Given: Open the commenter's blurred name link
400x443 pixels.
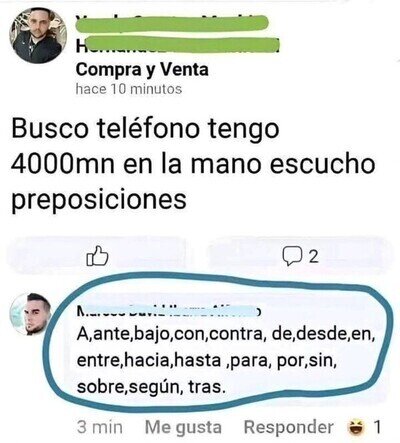Looking at the screenshot, I should (x=168, y=310).
